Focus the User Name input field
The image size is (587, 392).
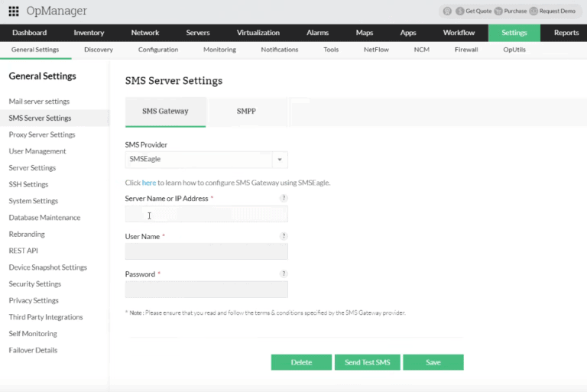click(206, 251)
